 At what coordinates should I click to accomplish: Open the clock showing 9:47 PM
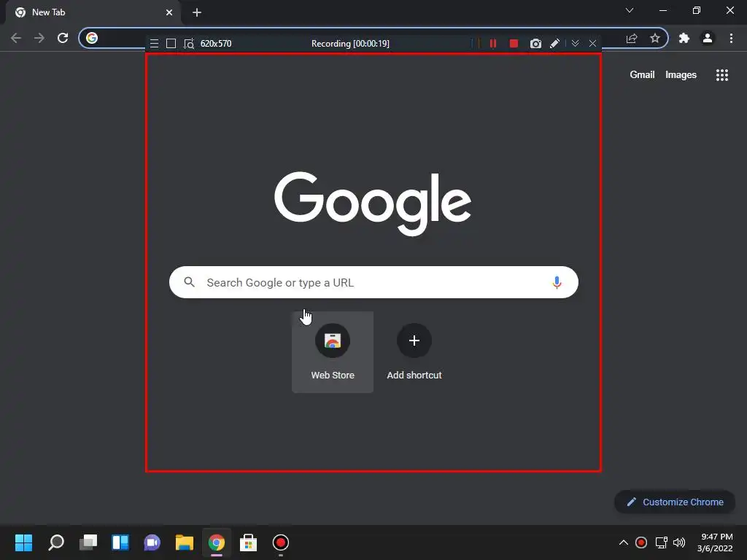click(715, 542)
